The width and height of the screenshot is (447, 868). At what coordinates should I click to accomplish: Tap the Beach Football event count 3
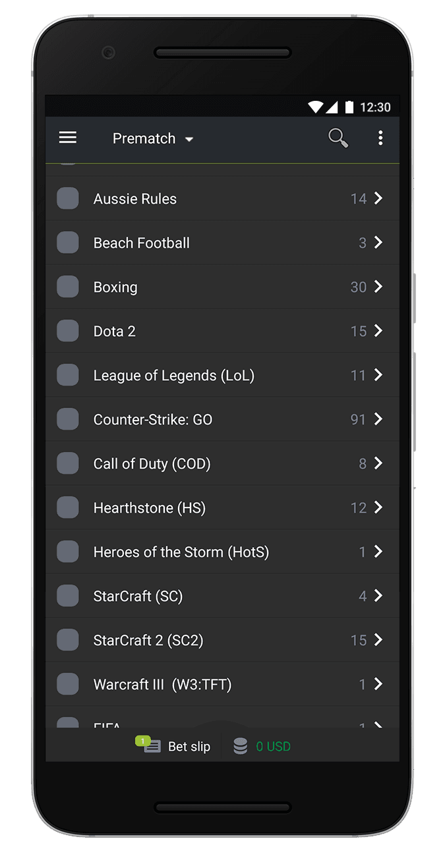pyautogui.click(x=362, y=243)
